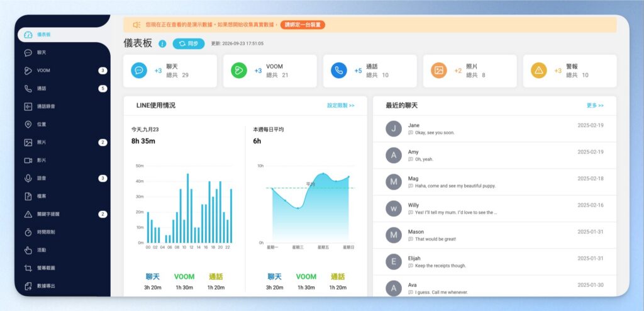Open 通話錄音 call recording in sidebar
Viewport: 644px width, 311px height.
pos(62,106)
